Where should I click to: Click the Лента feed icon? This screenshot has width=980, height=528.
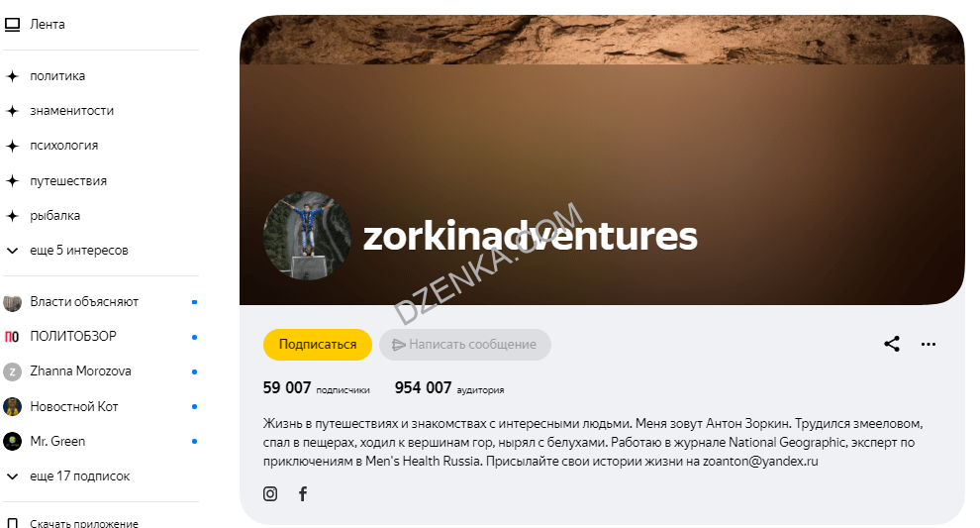(13, 25)
